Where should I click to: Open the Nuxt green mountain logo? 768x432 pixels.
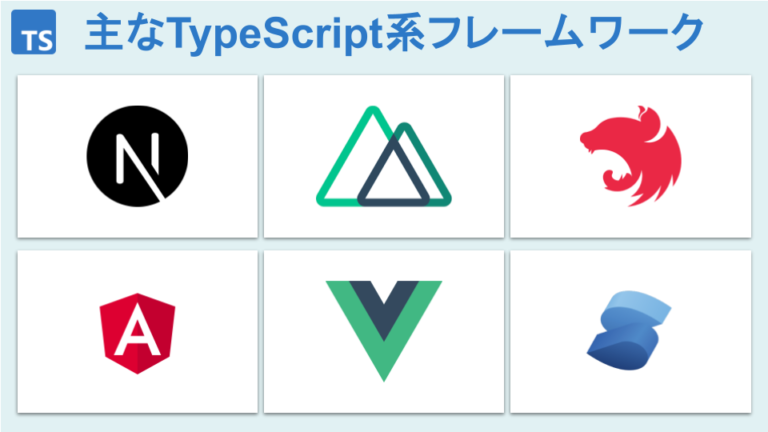pos(384,156)
